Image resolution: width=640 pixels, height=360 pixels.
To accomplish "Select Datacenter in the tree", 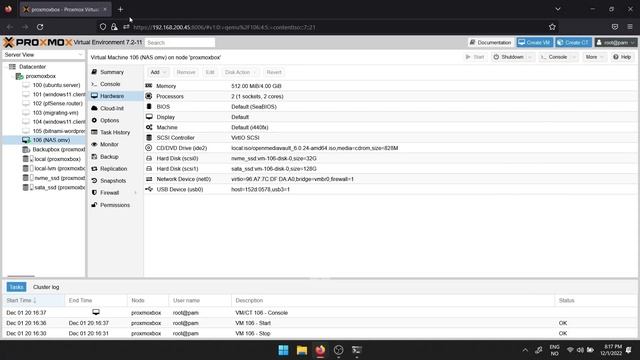I will click(x=32, y=67).
